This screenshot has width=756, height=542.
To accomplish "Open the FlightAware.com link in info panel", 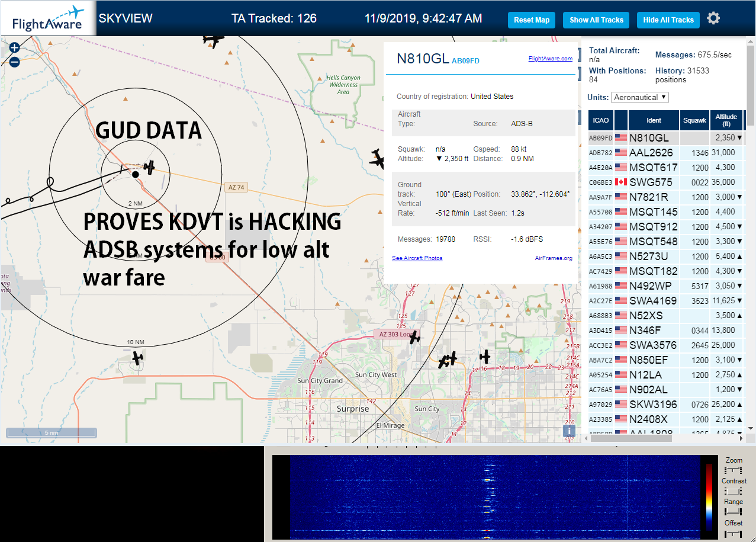I will tap(551, 59).
